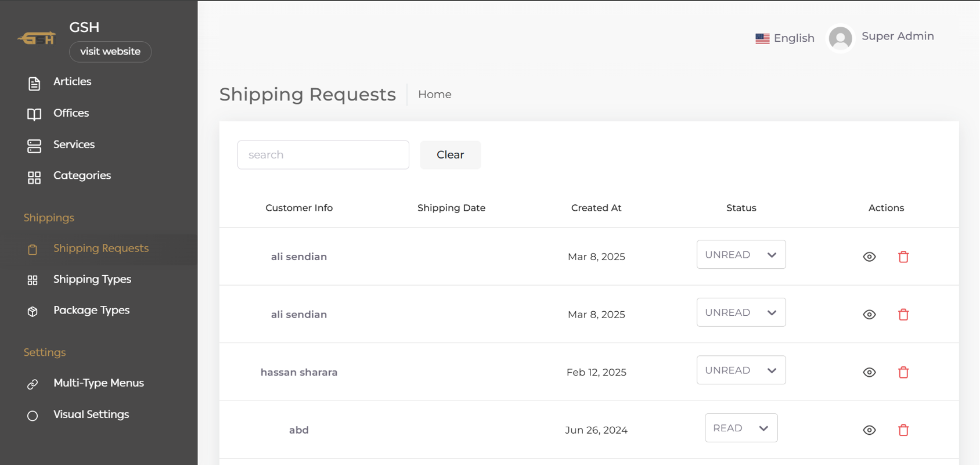
Task: Click the US flag icon
Action: pyautogui.click(x=762, y=38)
